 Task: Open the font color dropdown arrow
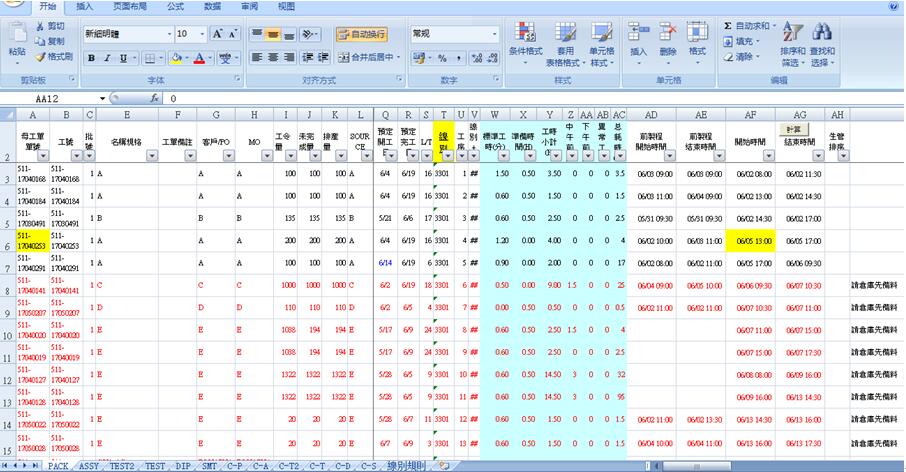(210, 58)
